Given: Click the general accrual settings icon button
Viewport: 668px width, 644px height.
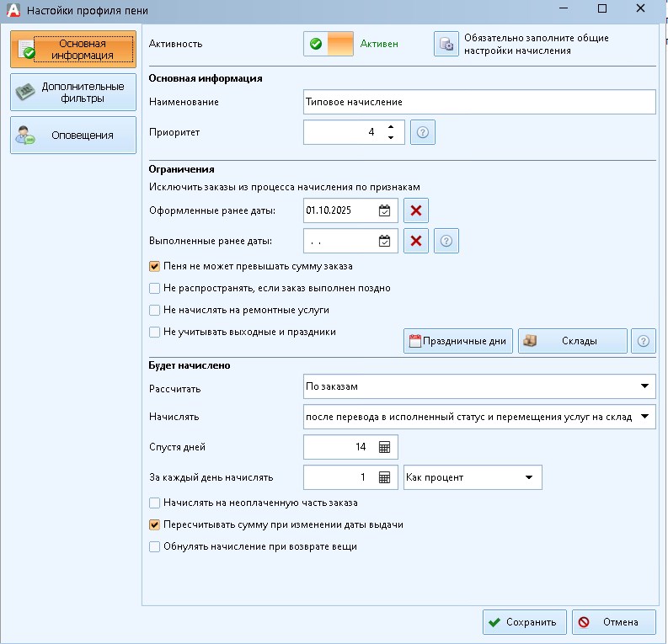Looking at the screenshot, I should pyautogui.click(x=446, y=45).
